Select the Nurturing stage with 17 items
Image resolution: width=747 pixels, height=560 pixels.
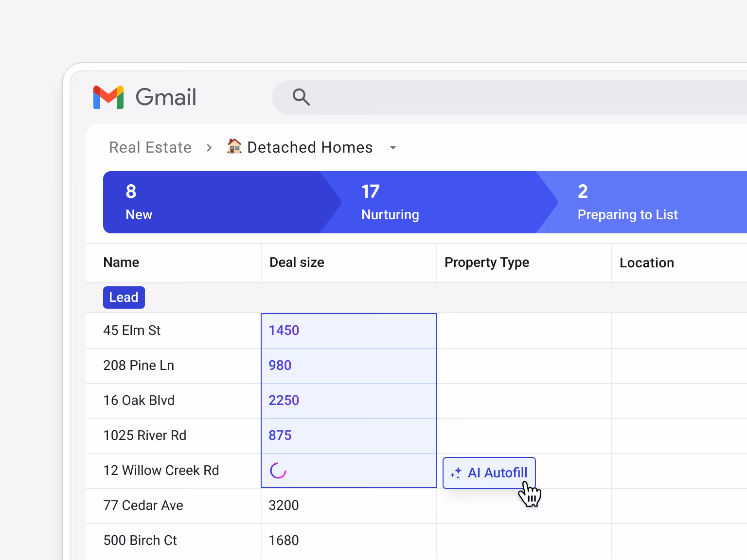coord(438,202)
